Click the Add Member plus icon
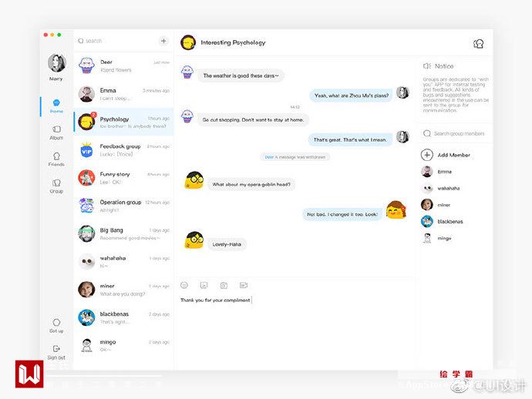 (427, 155)
